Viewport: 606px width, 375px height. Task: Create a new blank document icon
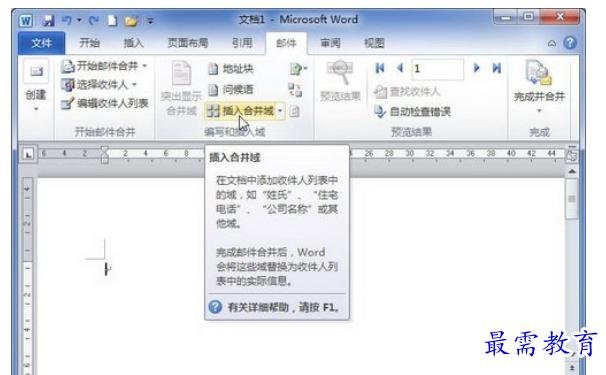(112, 20)
